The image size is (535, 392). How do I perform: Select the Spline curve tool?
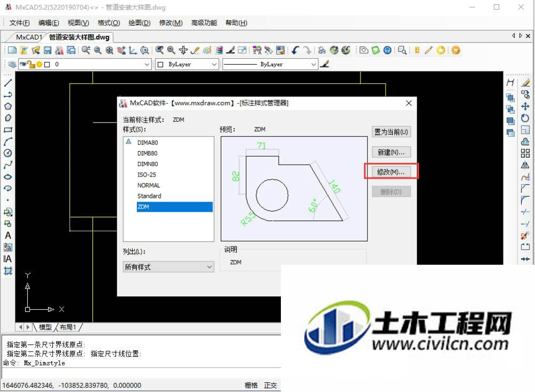tap(8, 165)
